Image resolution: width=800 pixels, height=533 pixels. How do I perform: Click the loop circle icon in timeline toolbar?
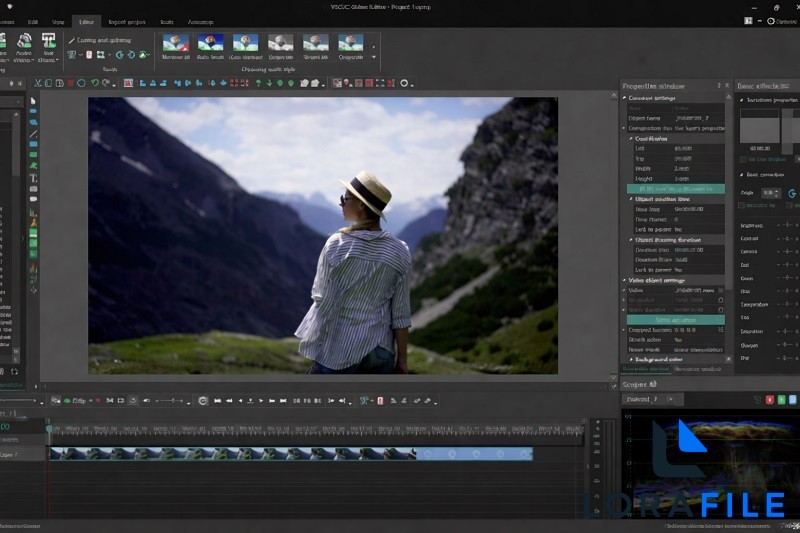point(203,401)
